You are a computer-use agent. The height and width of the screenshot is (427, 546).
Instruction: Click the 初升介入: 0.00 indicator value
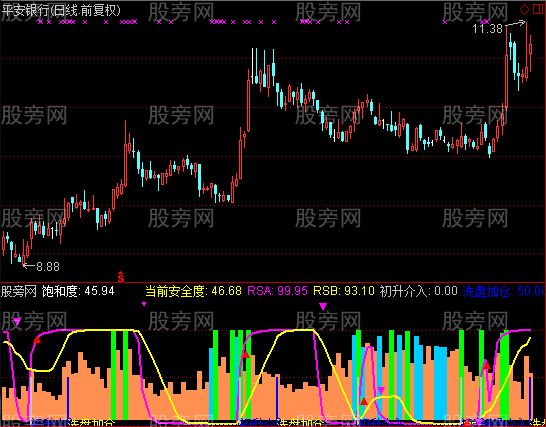(418, 291)
